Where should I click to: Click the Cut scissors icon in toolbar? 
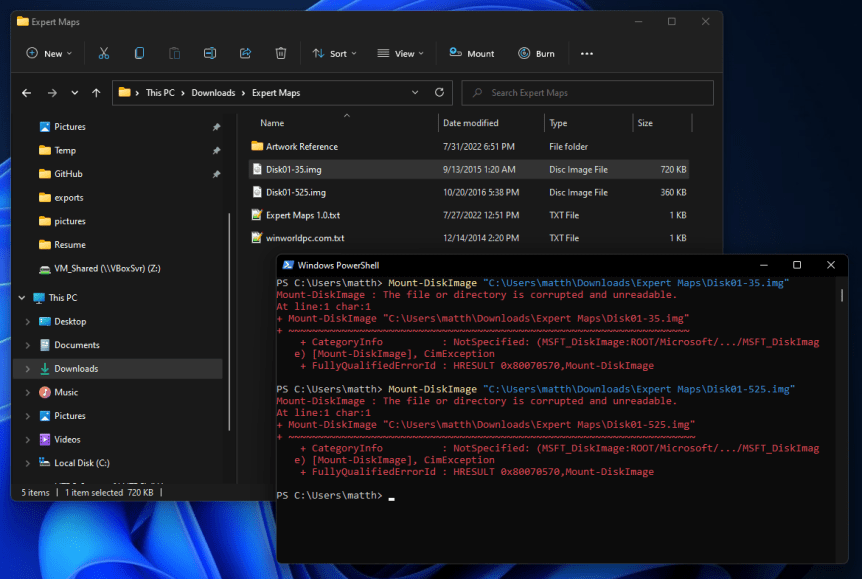pos(104,53)
